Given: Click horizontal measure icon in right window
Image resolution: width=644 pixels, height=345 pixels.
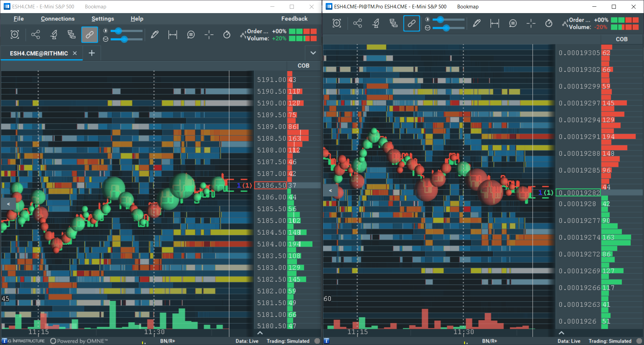Looking at the screenshot, I should [494, 23].
